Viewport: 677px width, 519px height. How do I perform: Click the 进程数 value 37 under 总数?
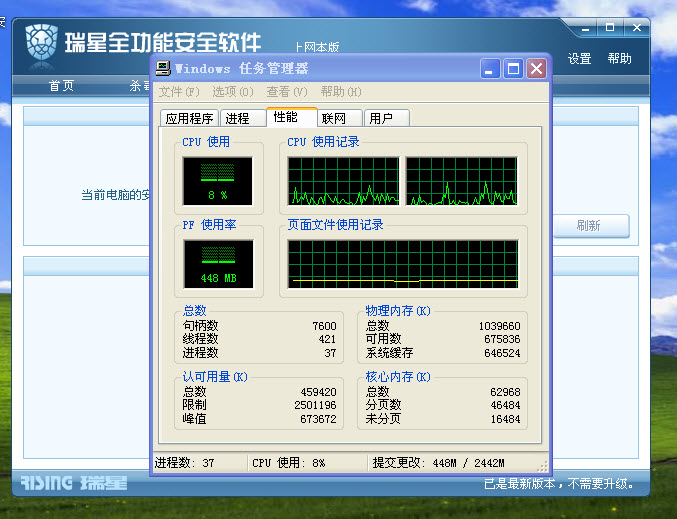tap(330, 353)
